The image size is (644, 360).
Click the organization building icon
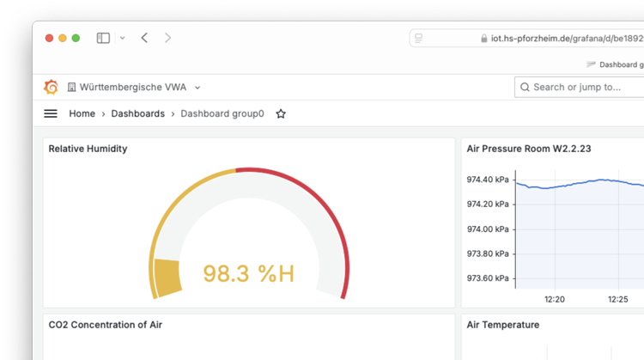pos(71,88)
